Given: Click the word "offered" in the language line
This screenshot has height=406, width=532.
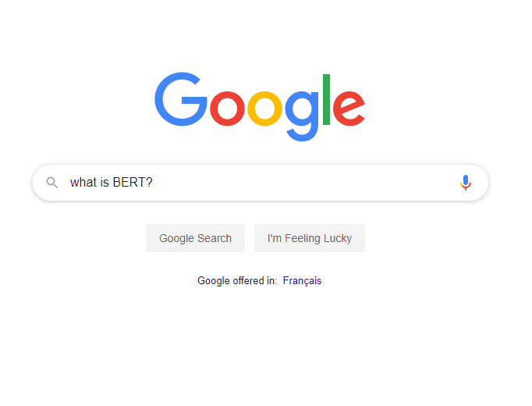Looking at the screenshot, I should (250, 281).
